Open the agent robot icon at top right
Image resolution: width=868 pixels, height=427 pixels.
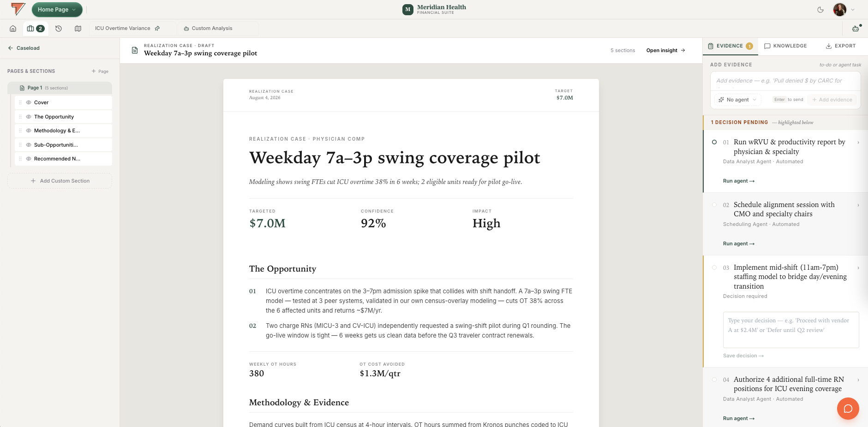point(856,29)
